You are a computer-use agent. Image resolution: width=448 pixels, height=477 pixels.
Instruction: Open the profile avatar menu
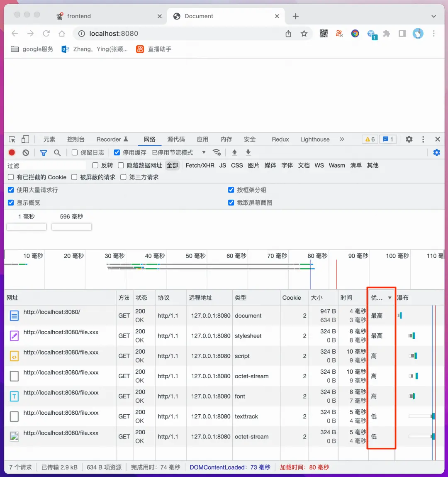(418, 34)
